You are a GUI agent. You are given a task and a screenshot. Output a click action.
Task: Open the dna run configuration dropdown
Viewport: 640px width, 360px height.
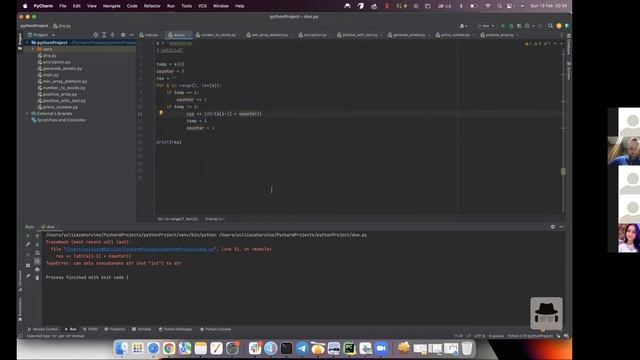(x=485, y=26)
